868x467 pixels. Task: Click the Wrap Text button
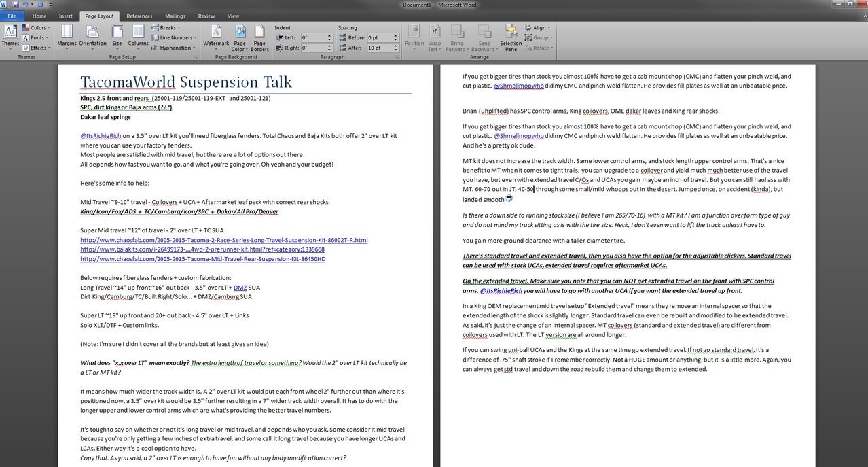pos(434,38)
